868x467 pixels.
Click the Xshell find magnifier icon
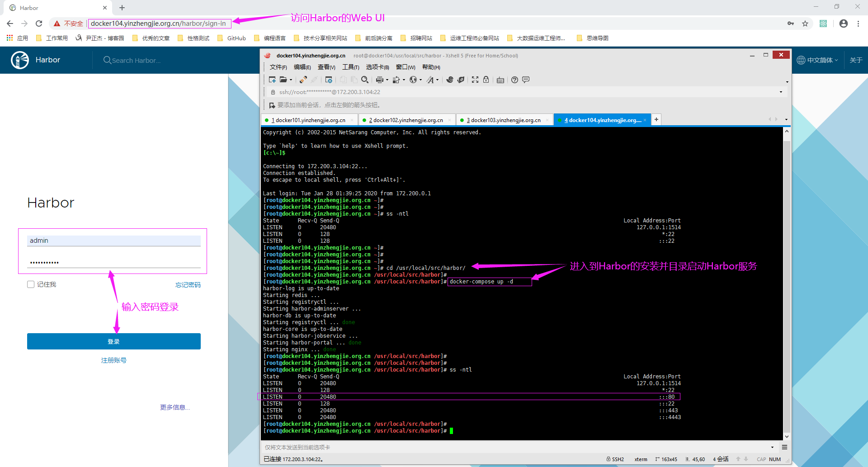coord(364,80)
